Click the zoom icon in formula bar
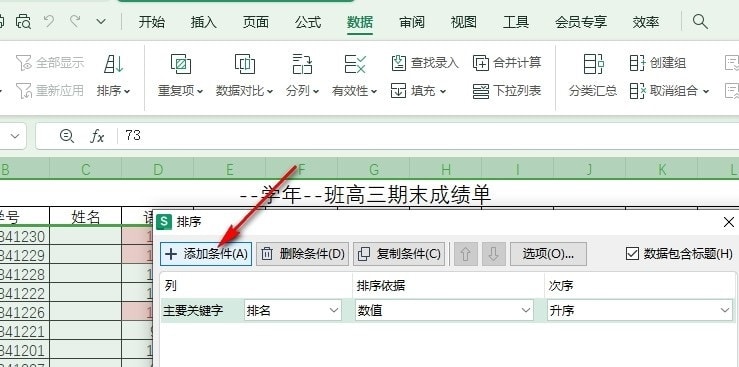 pos(66,136)
